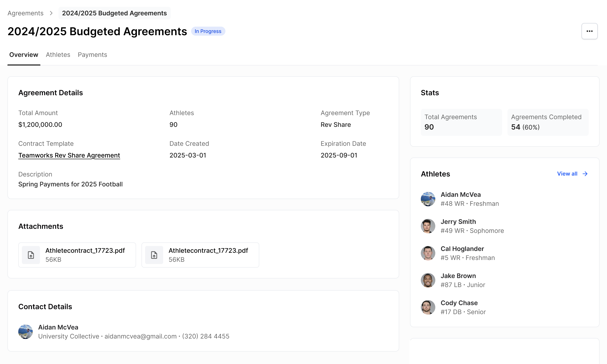The width and height of the screenshot is (607, 364).
Task: Open the three-dot more options menu
Action: pos(589,31)
